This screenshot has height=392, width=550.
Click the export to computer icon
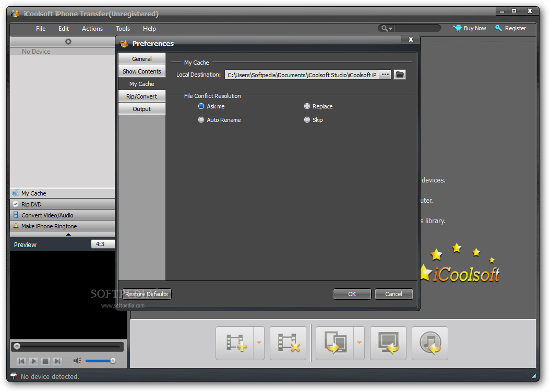click(388, 343)
